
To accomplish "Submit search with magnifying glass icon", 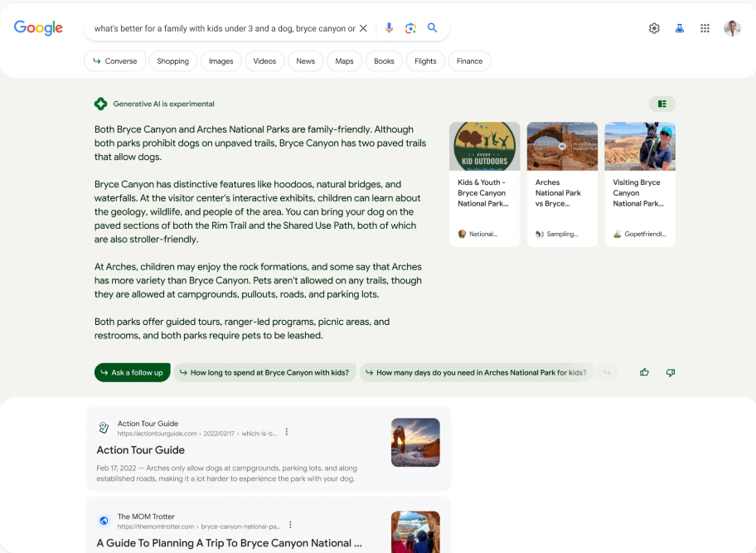I will point(433,28).
